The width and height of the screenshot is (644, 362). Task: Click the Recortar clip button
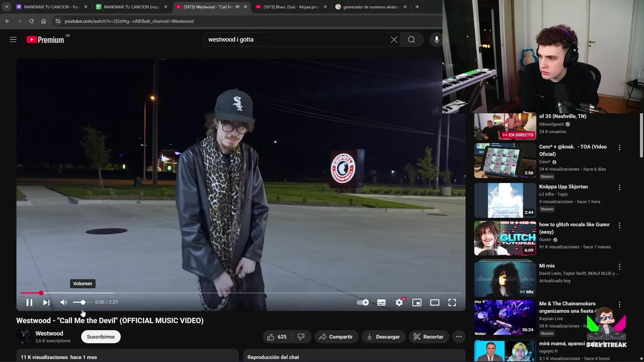(429, 337)
